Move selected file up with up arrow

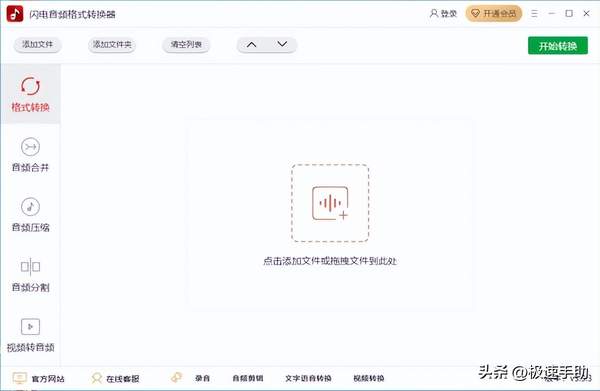pos(251,45)
